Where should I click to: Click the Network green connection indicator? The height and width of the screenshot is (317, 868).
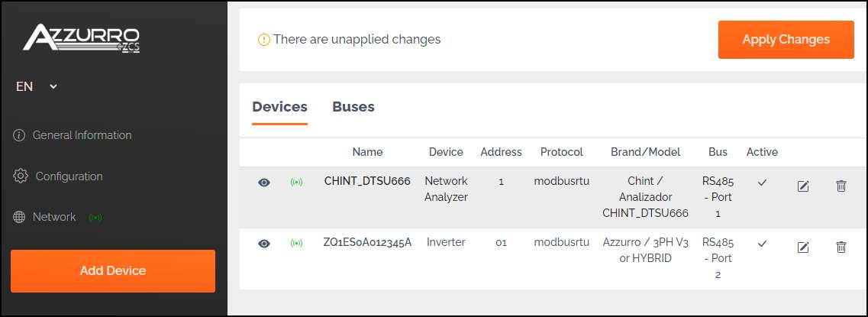(95, 217)
